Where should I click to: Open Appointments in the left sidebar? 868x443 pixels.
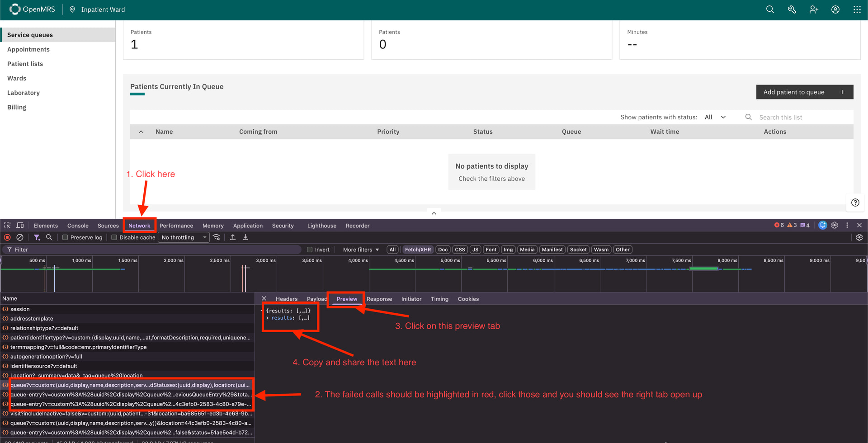[x=28, y=49]
